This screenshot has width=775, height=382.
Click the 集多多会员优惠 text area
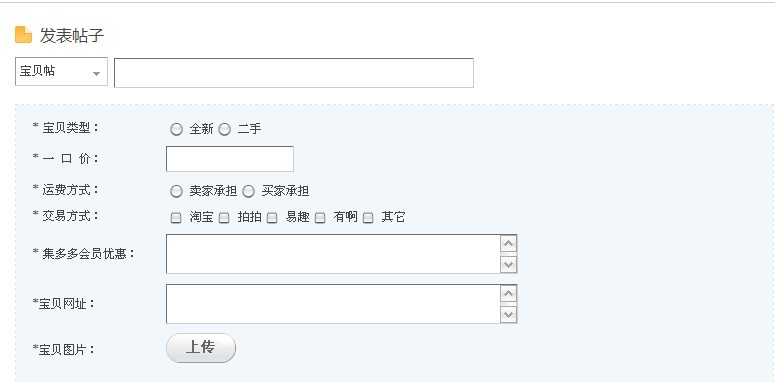click(333, 254)
